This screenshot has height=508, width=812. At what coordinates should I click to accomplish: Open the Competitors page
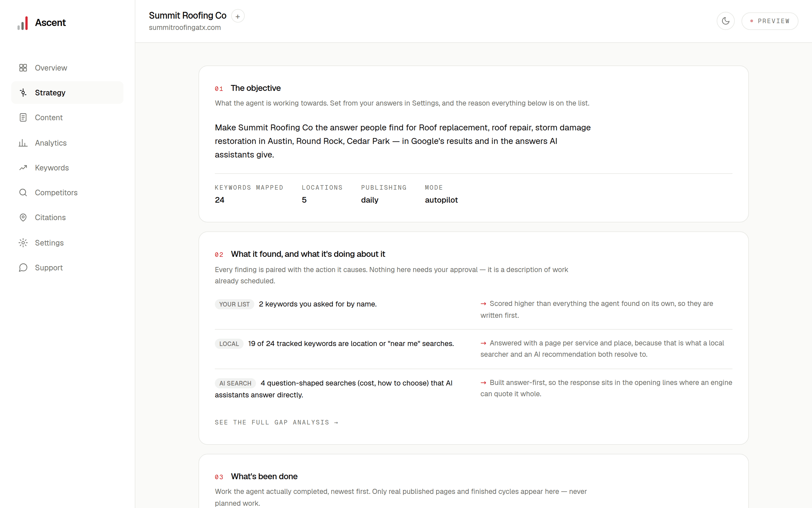click(x=67, y=192)
